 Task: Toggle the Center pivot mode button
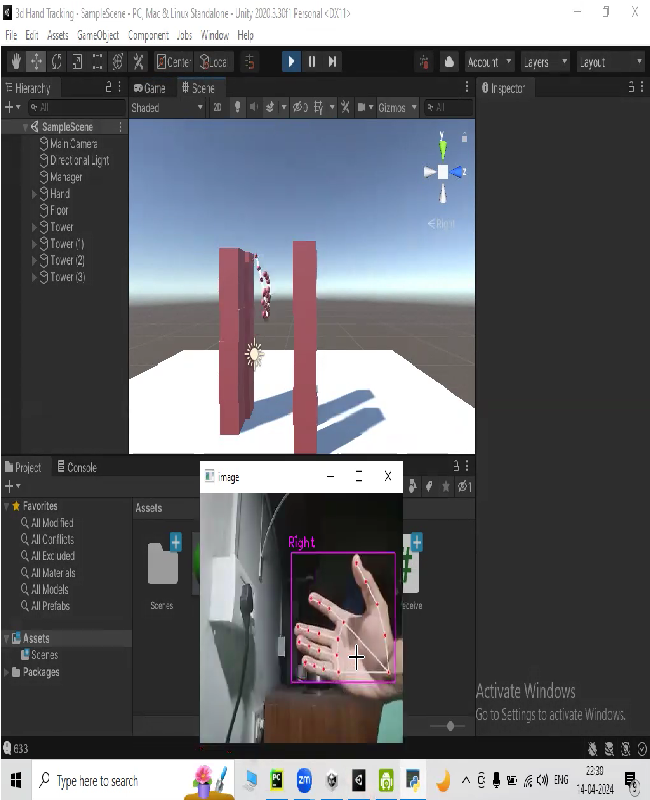[x=173, y=62]
